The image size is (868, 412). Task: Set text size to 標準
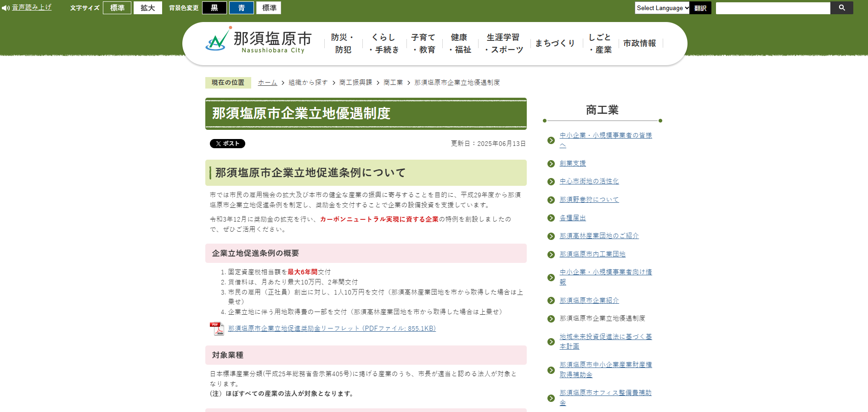click(x=117, y=8)
